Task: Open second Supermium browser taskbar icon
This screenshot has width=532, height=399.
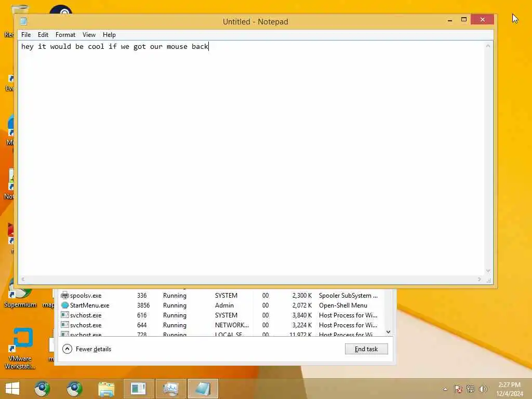Action: pyautogui.click(x=74, y=389)
